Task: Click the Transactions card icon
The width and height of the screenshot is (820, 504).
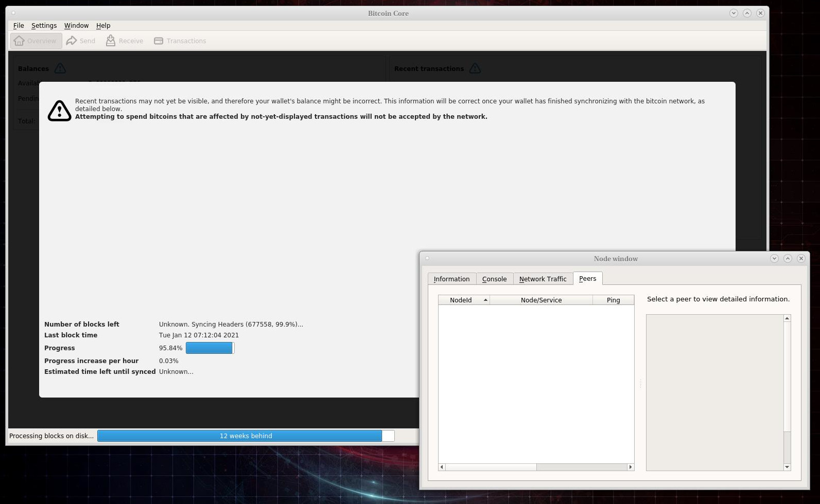Action: coord(159,41)
